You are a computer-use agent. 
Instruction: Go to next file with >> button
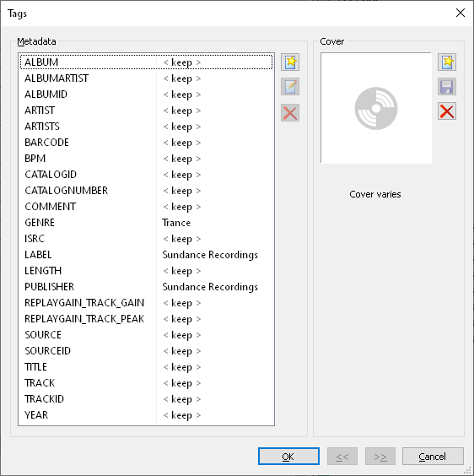pos(380,457)
